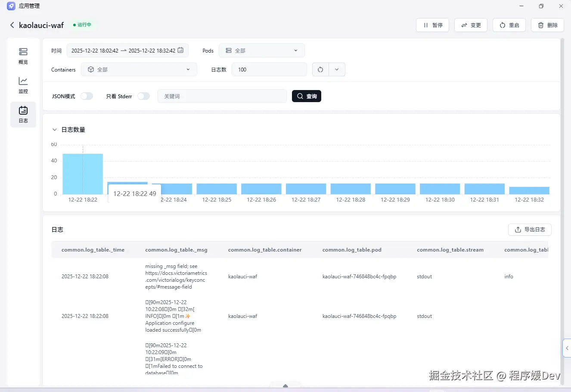Click the 关键词 keyword input field
This screenshot has width=571, height=392.
[222, 96]
